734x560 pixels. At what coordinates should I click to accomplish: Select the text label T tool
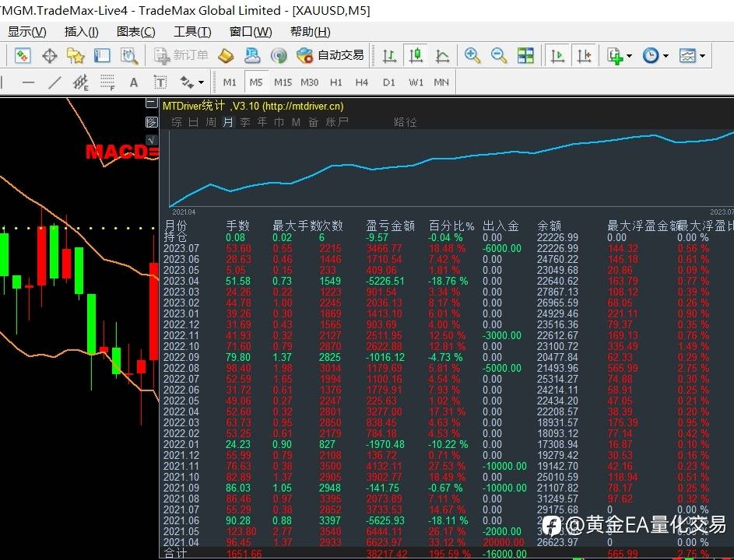(160, 82)
